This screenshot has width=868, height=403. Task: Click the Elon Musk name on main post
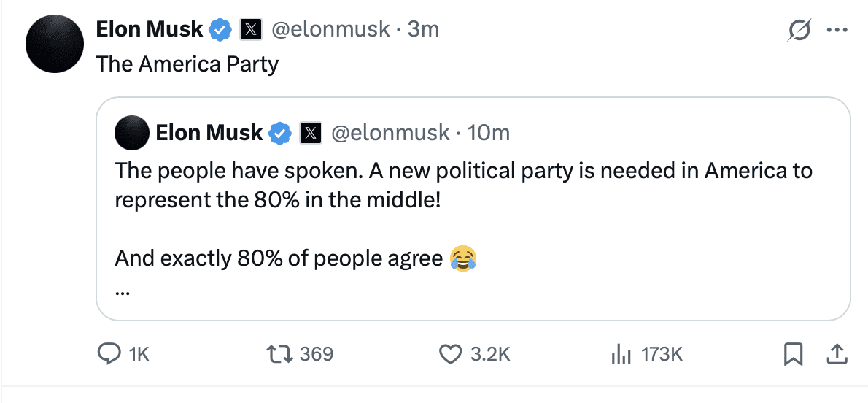click(x=150, y=29)
